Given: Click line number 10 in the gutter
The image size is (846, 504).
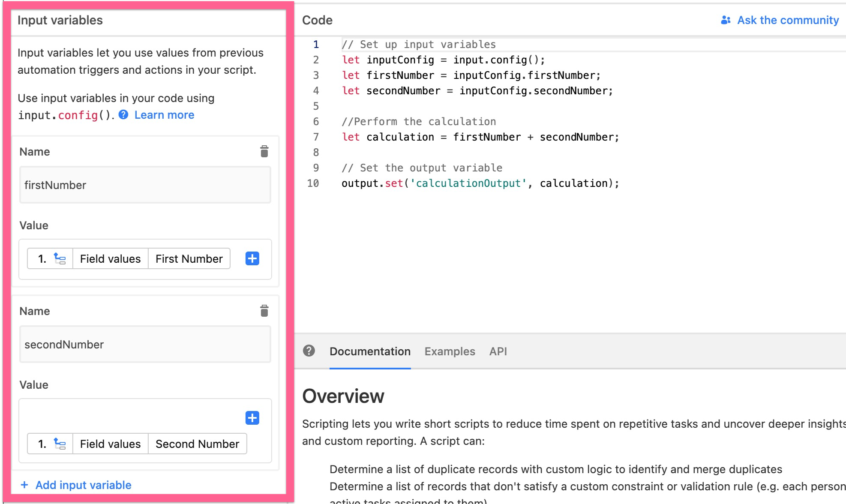Looking at the screenshot, I should click(313, 183).
